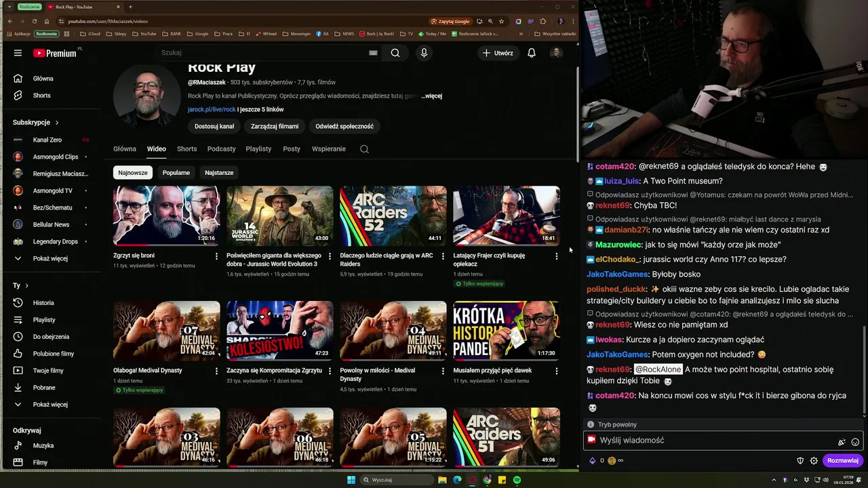Open the Posty channel tab
The image size is (868, 488).
[x=292, y=149]
